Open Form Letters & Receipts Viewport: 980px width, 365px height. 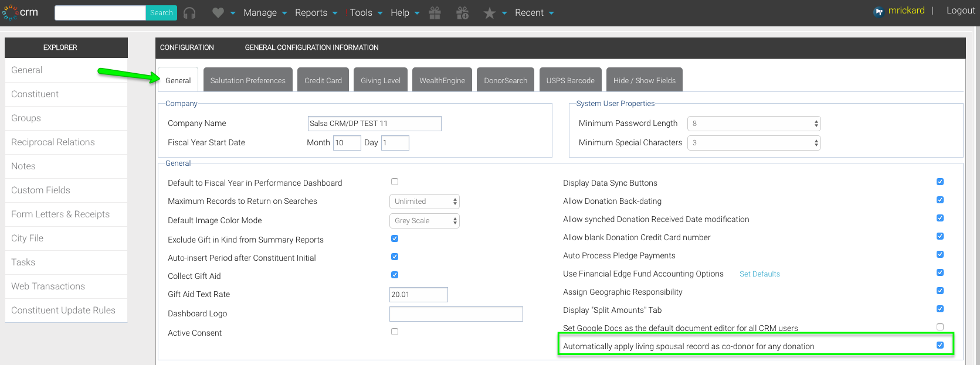coord(66,214)
